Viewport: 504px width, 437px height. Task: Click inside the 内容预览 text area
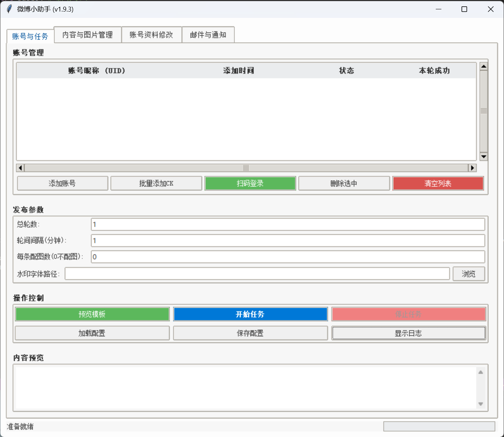[x=246, y=387]
